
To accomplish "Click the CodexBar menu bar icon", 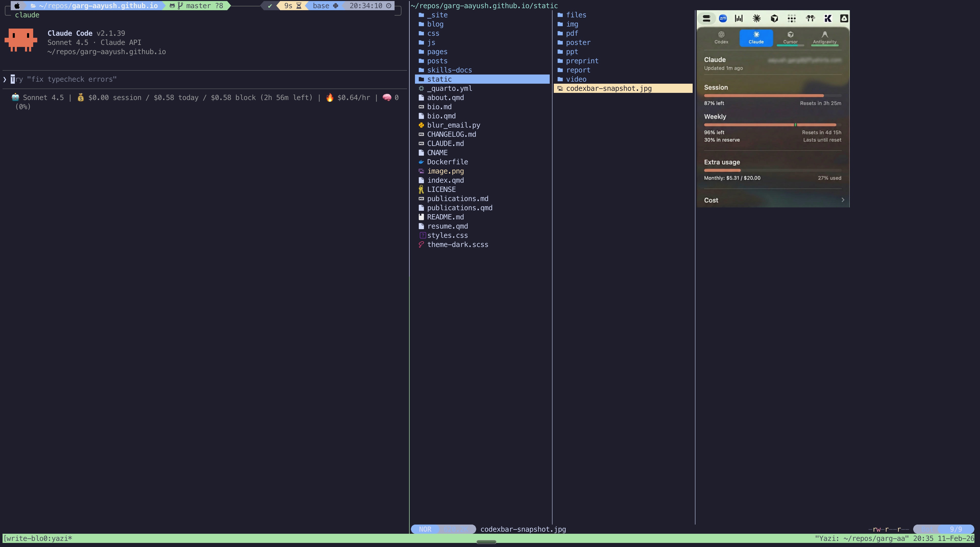I will pos(706,18).
